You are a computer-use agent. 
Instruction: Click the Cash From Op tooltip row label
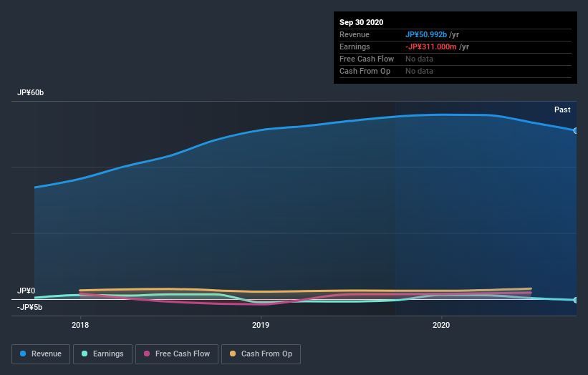[x=365, y=71]
